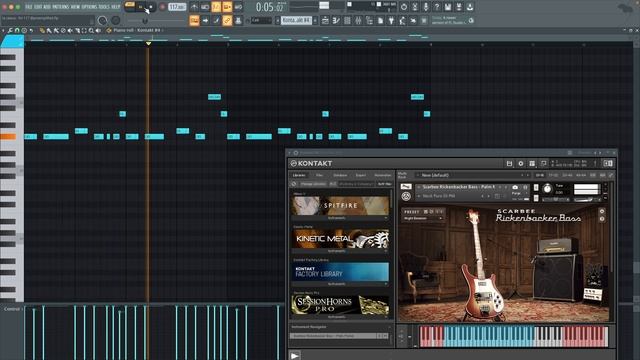Open the Playlist window icon
Viewport: 640px width, 360px height.
tap(324, 20)
